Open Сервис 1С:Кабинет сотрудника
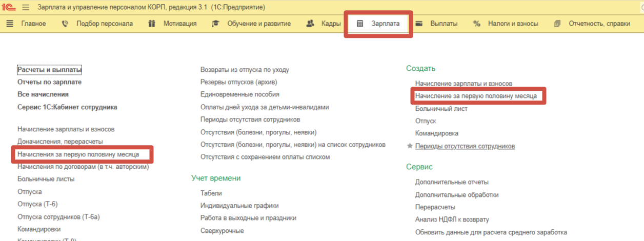The image size is (644, 241). pyautogui.click(x=67, y=107)
